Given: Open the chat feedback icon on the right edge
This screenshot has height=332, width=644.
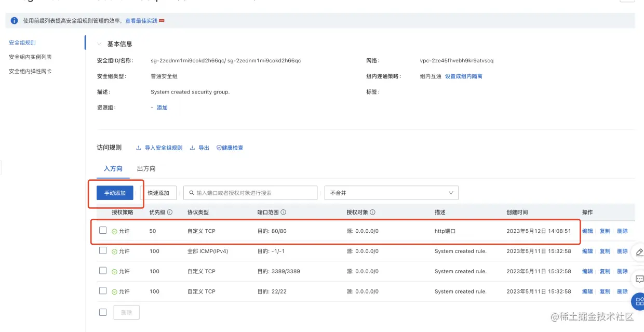Looking at the screenshot, I should (x=639, y=279).
